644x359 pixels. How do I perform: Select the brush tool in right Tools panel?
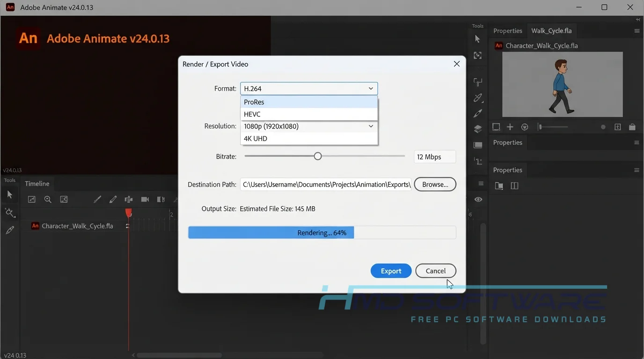point(478,114)
